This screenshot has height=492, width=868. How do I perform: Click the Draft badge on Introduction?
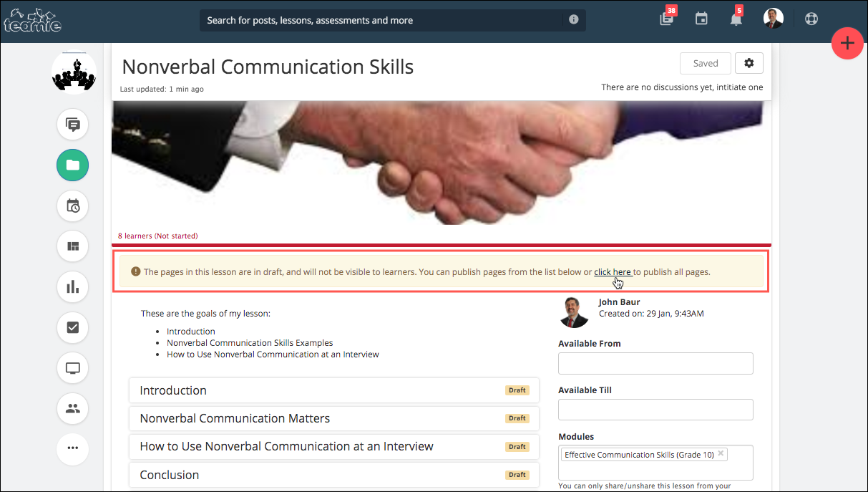pyautogui.click(x=517, y=390)
